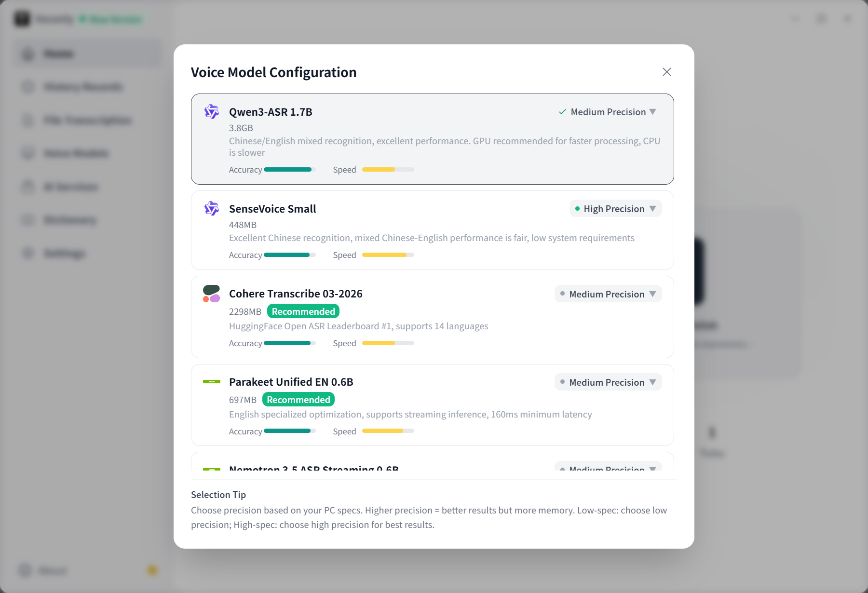Open the SenseVoice Small High Precision dropdown

point(616,209)
